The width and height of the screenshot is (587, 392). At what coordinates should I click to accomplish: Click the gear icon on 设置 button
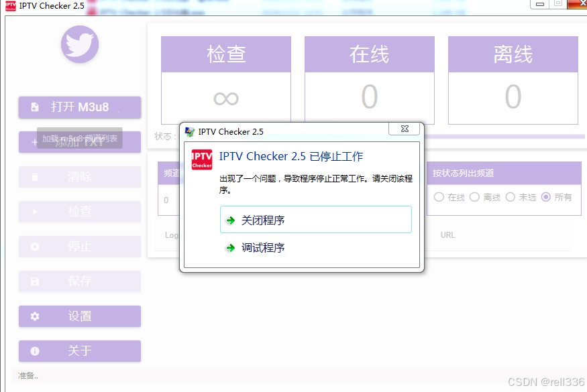(x=35, y=316)
